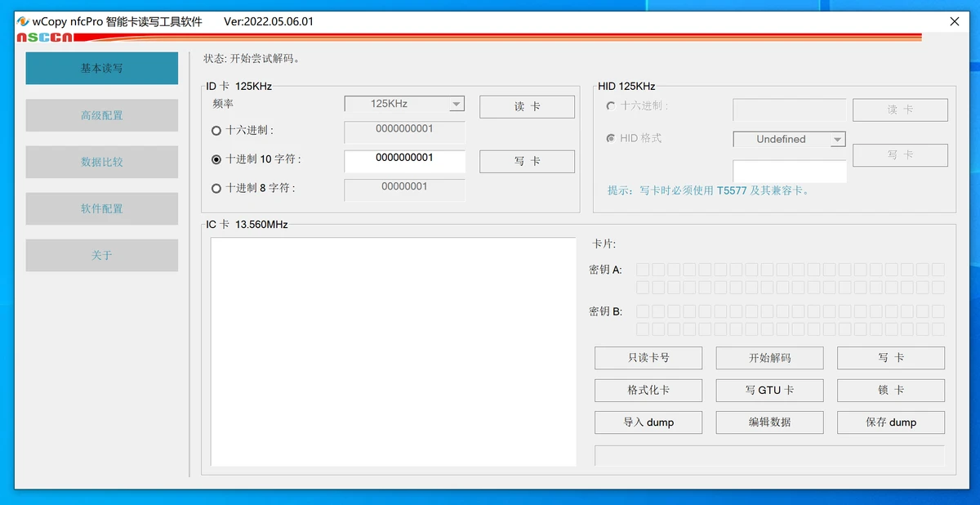Click the IC卡 data text area
This screenshot has height=505, width=980.
pos(394,352)
